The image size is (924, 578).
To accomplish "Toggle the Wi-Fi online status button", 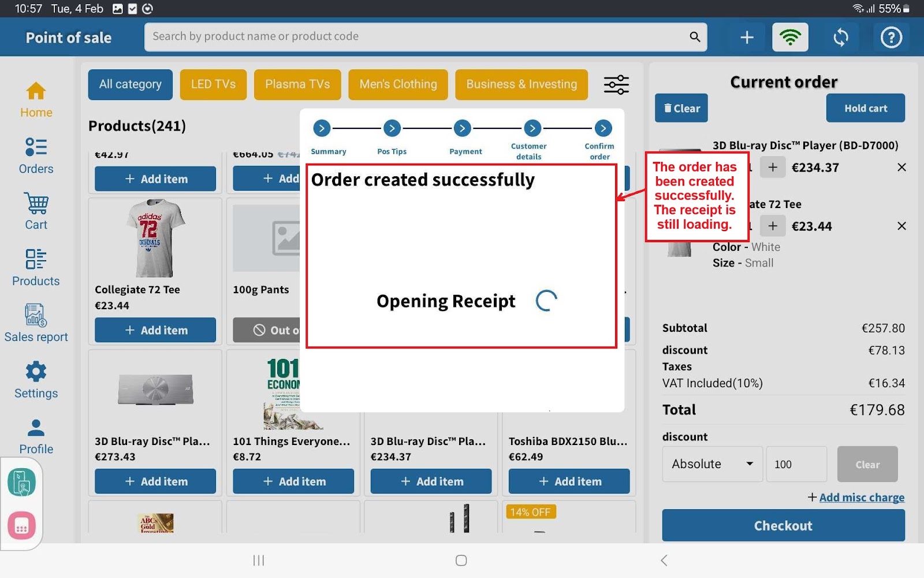I will 790,38.
